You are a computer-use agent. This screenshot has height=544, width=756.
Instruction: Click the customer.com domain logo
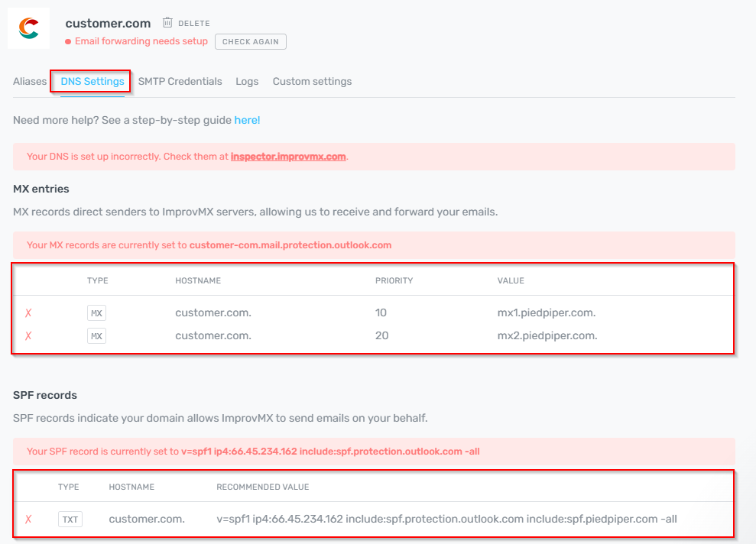click(x=29, y=28)
